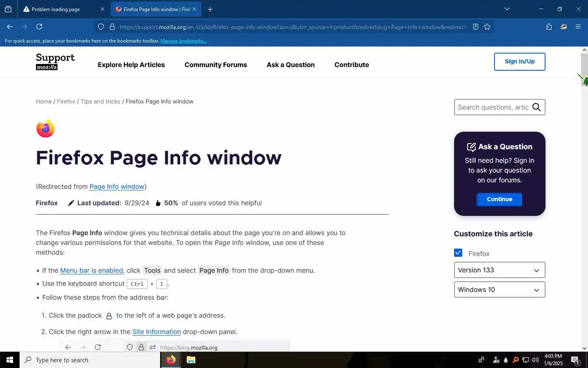
Task: Open a new tab with plus button
Action: (210, 9)
